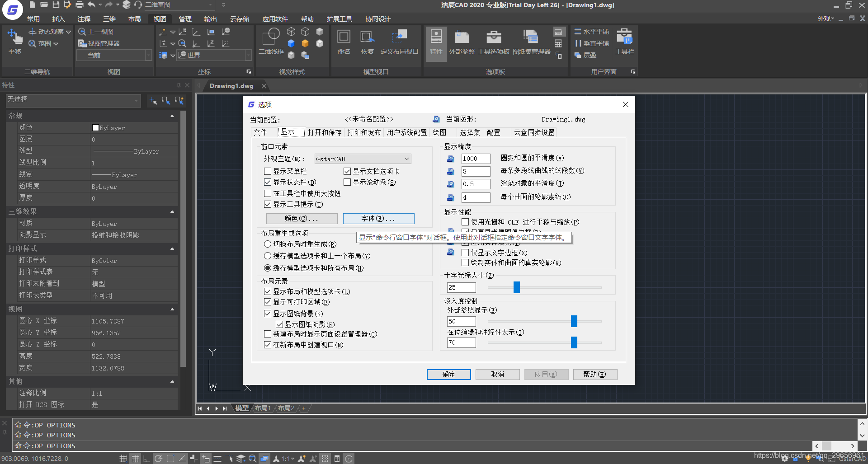Uncheck 显示文档选项卡 checkbox

[x=347, y=171]
